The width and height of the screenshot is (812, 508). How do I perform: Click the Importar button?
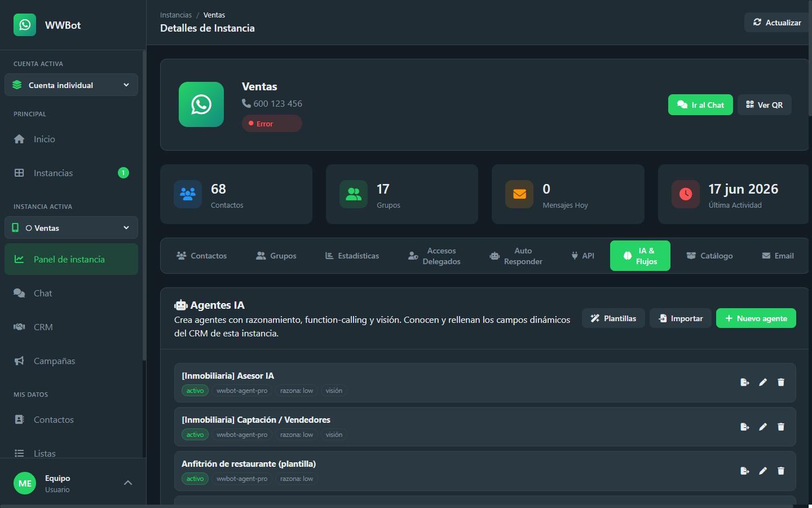(x=681, y=318)
